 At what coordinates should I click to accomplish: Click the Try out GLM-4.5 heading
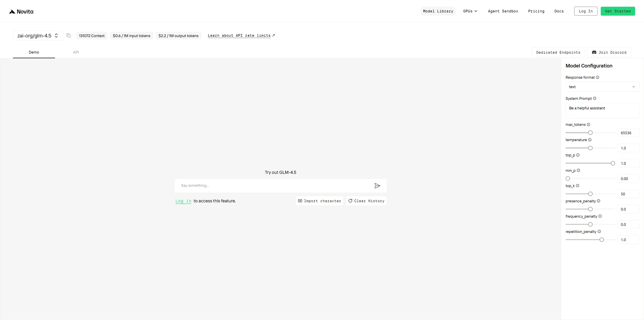point(281,172)
